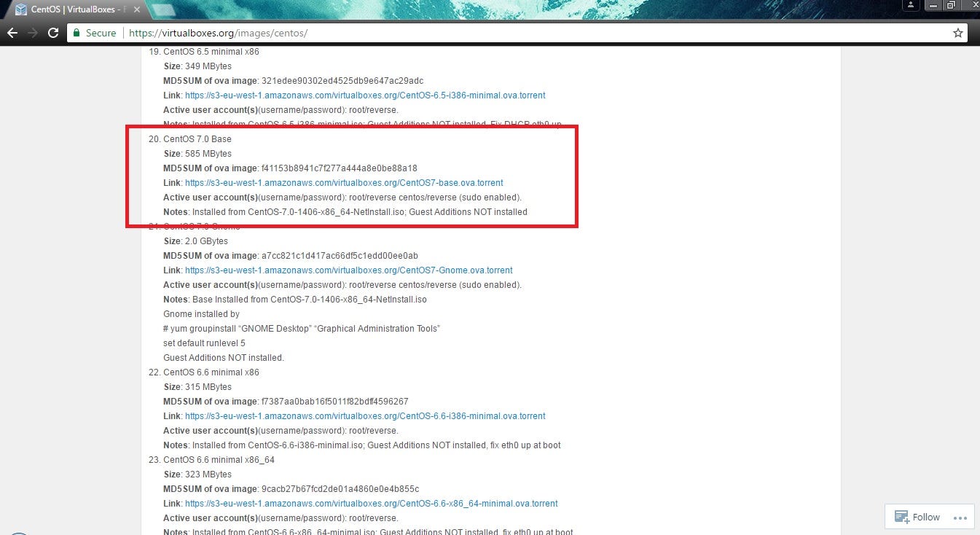Open the CentOS7-Gnome.ova.torrent link
Screen dimensions: 980x535
point(349,270)
